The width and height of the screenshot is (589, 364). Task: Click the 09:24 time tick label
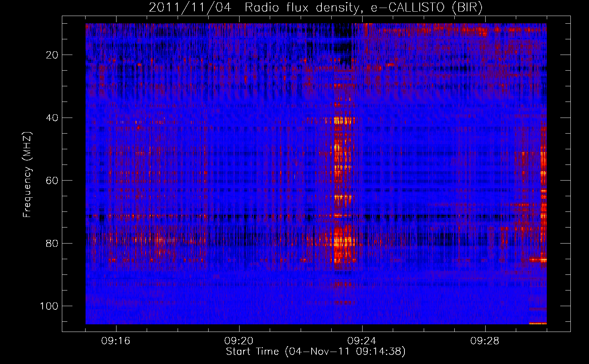[362, 341]
